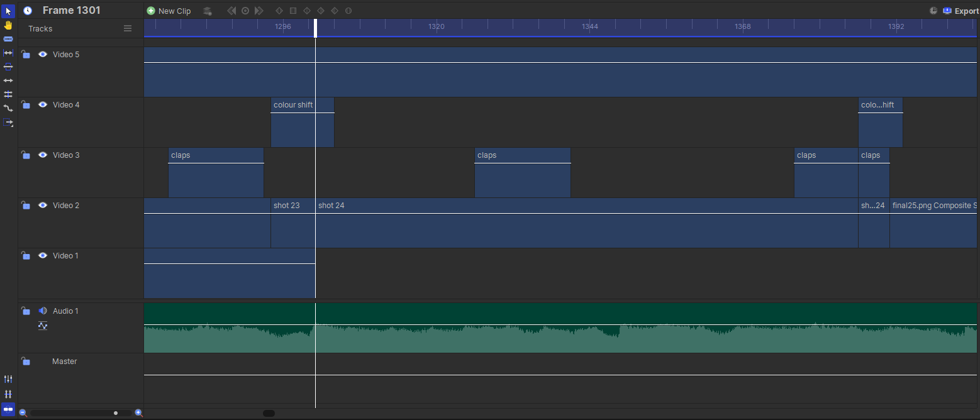Toggle the Audio 1 envelope keyframe icon
Image resolution: width=980 pixels, height=420 pixels.
43,326
